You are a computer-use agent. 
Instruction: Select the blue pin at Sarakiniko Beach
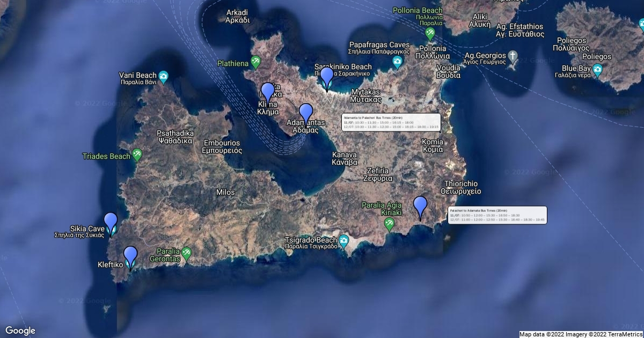(x=326, y=78)
